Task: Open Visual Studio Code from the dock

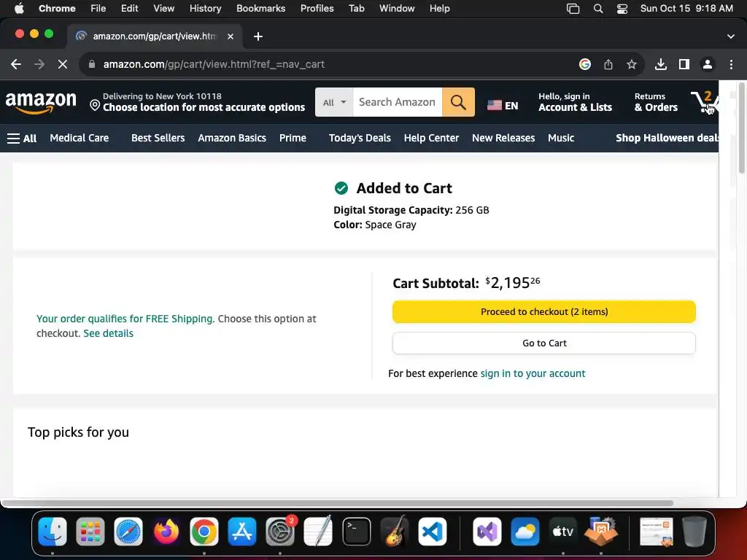Action: coord(433,532)
